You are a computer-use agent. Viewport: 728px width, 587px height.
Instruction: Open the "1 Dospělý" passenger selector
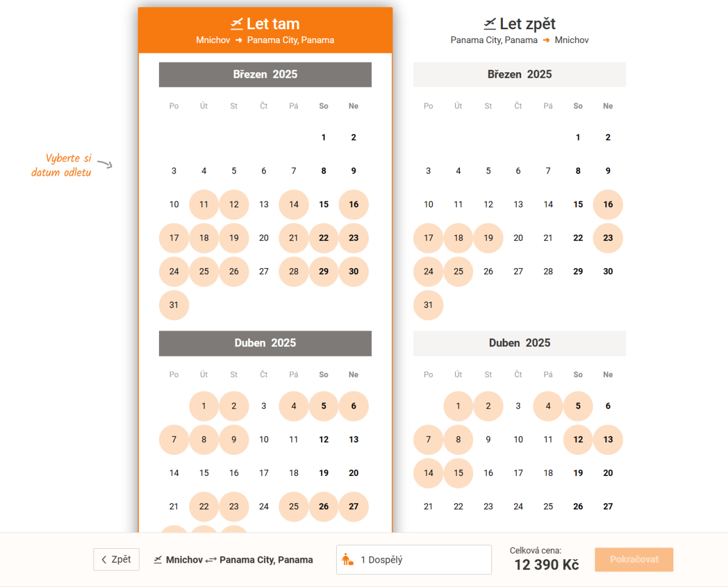pos(414,560)
